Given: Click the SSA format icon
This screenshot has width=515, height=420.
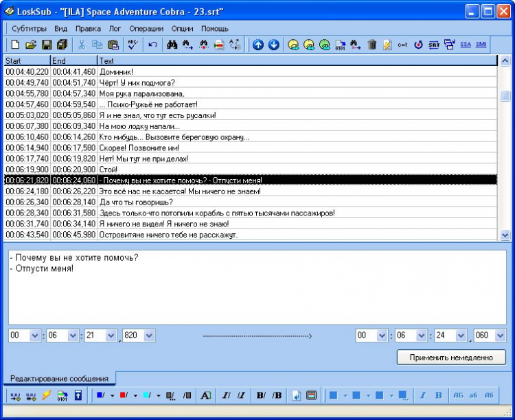Looking at the screenshot, I should 466,44.
